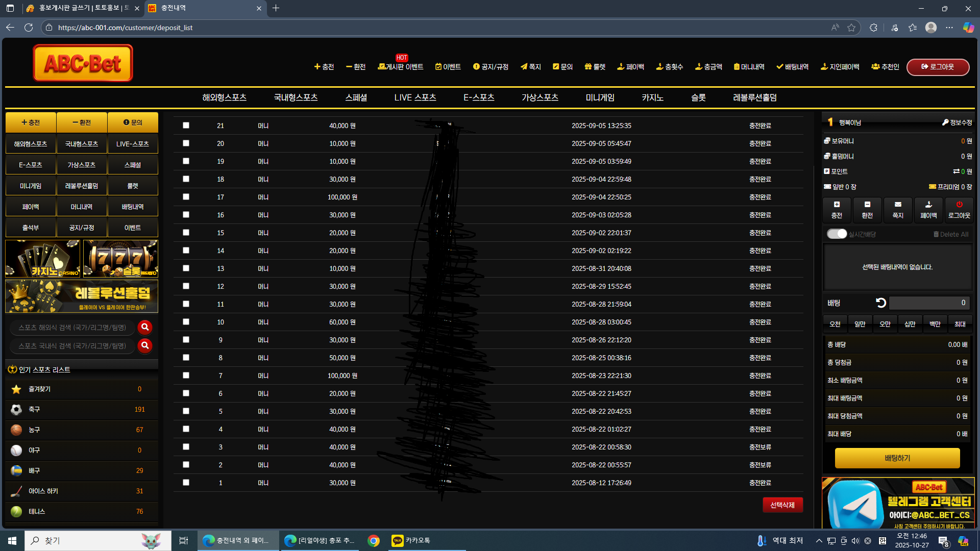This screenshot has height=551, width=980.
Task: Click the 쪽지 envelope icon in user panel
Action: click(x=898, y=205)
